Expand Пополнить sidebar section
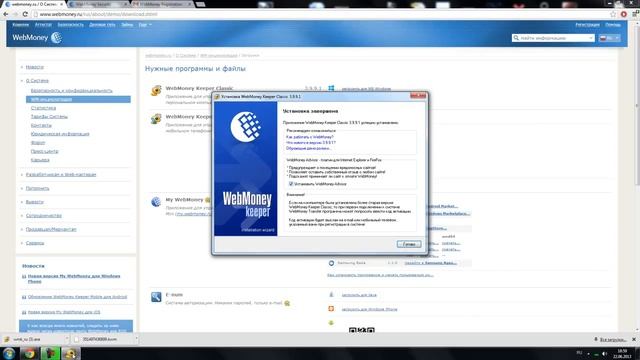 tap(38, 189)
